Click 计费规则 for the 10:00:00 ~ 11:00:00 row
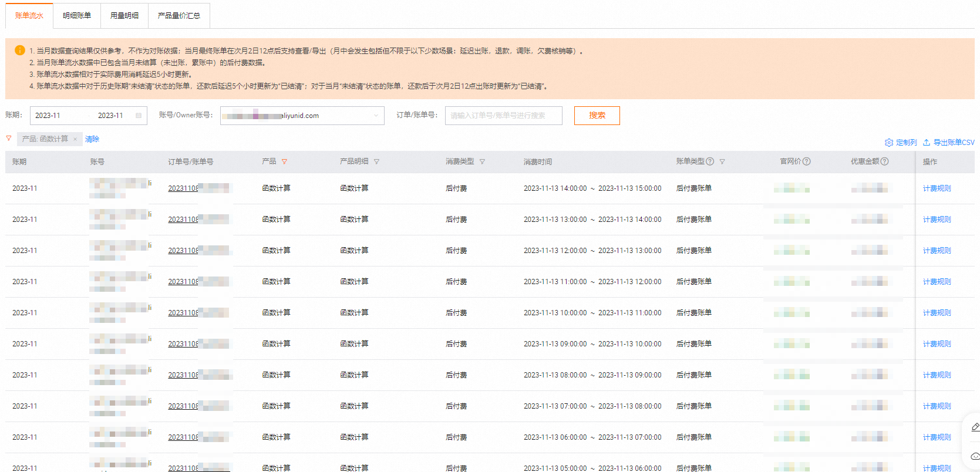Screen dimensions: 980x472 [x=937, y=313]
